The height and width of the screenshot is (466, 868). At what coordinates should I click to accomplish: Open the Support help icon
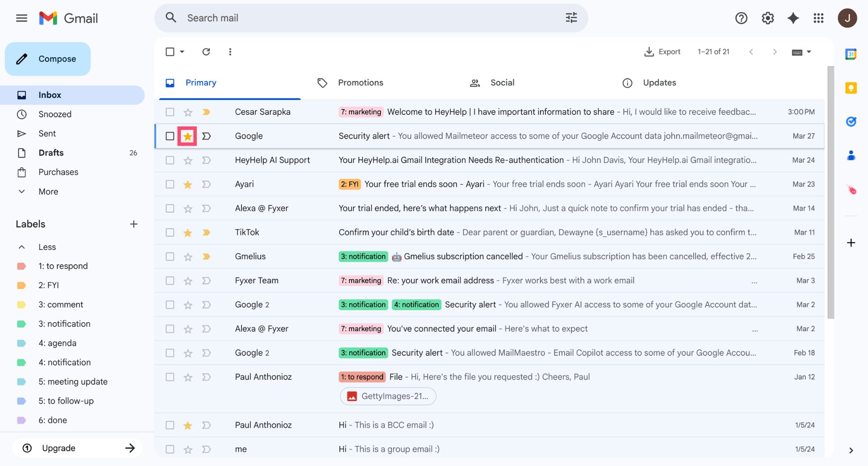pyautogui.click(x=741, y=18)
